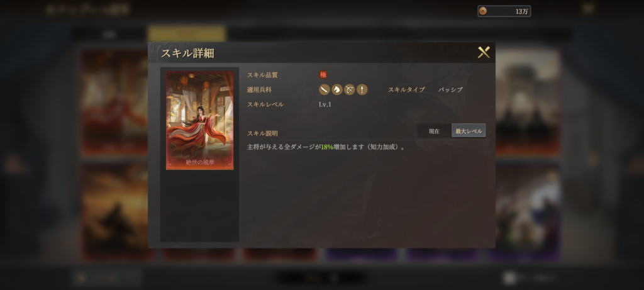
Task: Click the red 極 quality badge
Action: (323, 75)
